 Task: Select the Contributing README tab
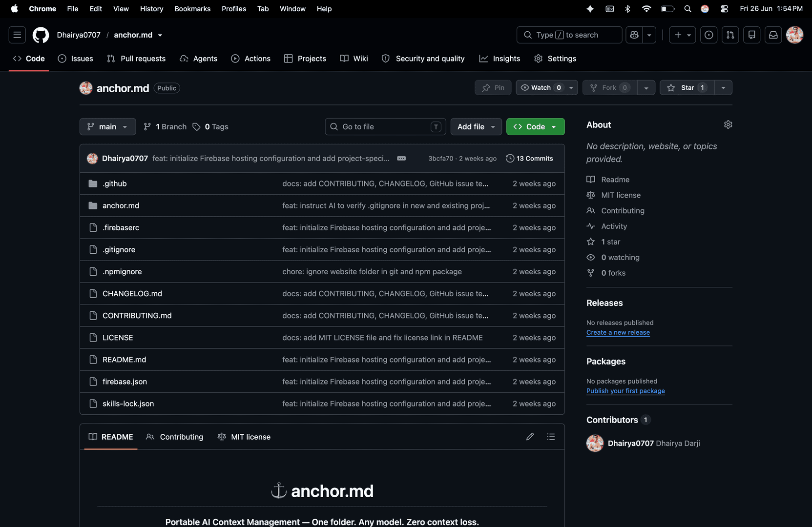[x=174, y=437]
